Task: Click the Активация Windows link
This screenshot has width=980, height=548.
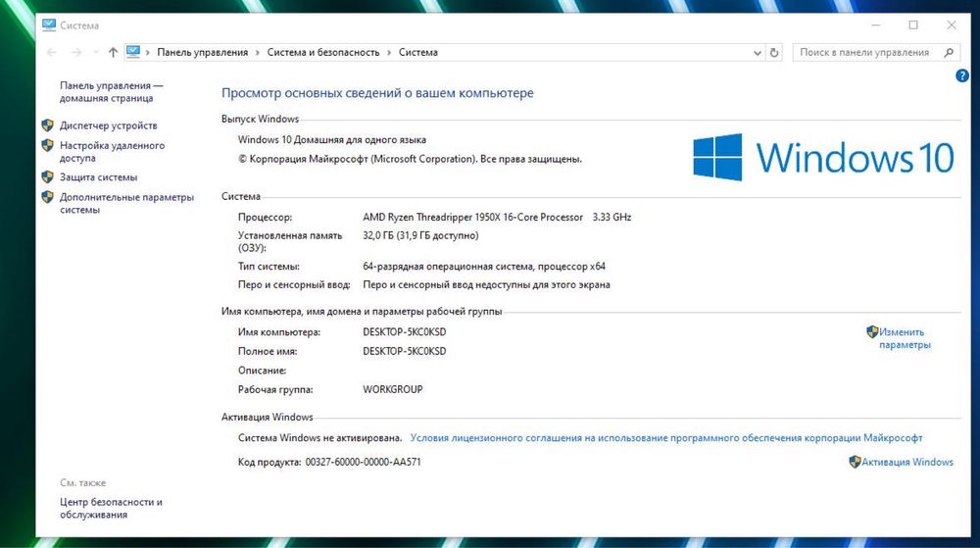Action: (906, 463)
